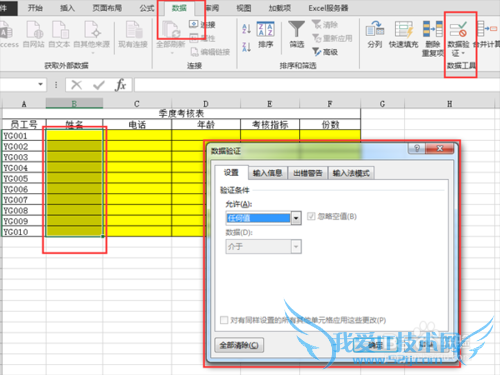Click the 删除重复项 icon
This screenshot has height=375, width=500.
[x=433, y=38]
